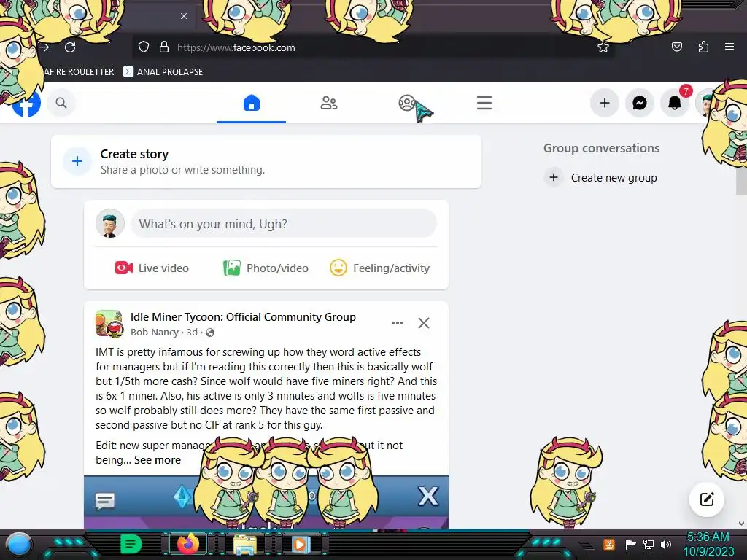Save page to Pocket icon
Screen dimensions: 747x560
[676, 47]
